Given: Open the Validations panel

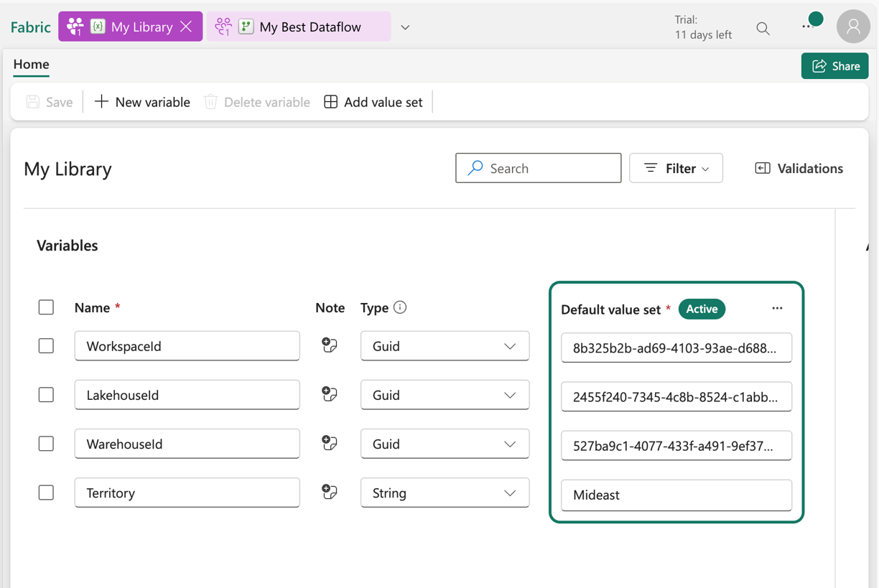Looking at the screenshot, I should click(x=799, y=168).
